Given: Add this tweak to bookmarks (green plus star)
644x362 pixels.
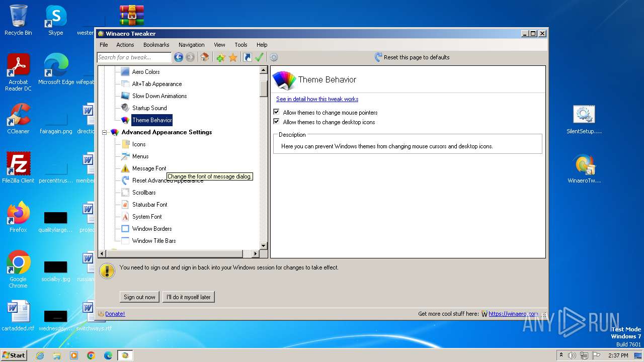Looking at the screenshot, I should click(220, 57).
